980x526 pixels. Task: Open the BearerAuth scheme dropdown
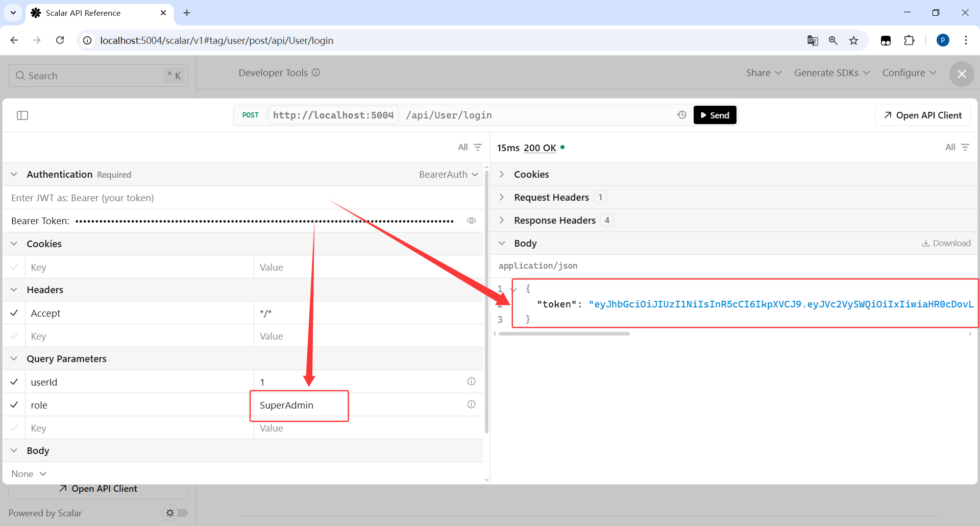[449, 174]
